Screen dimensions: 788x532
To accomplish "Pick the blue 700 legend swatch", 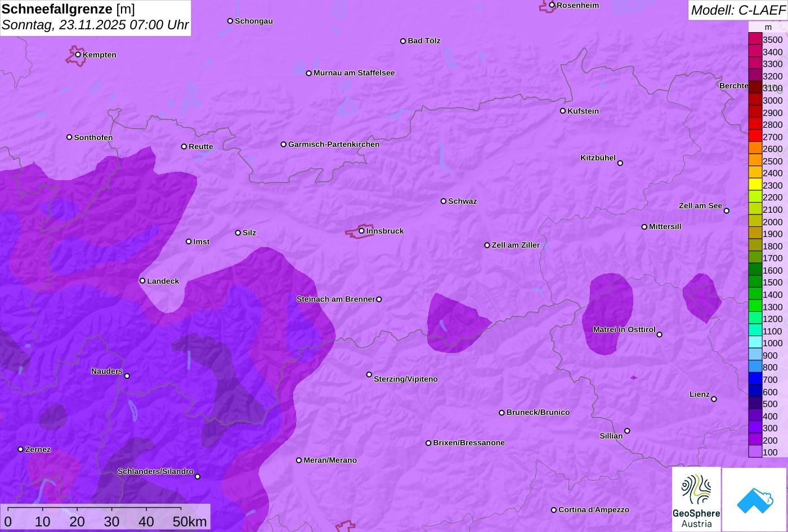I will tap(755, 378).
